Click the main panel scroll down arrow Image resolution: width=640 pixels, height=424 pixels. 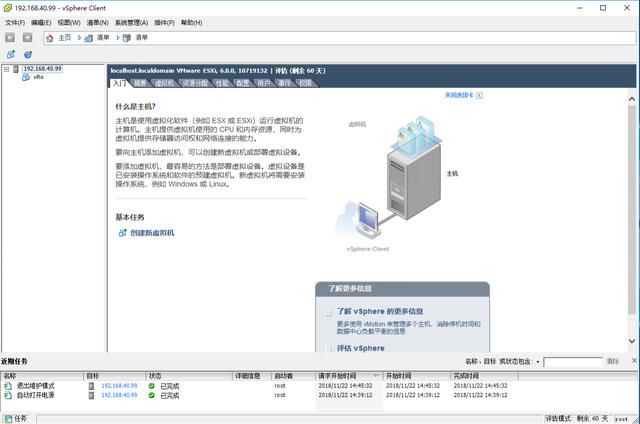(x=632, y=341)
